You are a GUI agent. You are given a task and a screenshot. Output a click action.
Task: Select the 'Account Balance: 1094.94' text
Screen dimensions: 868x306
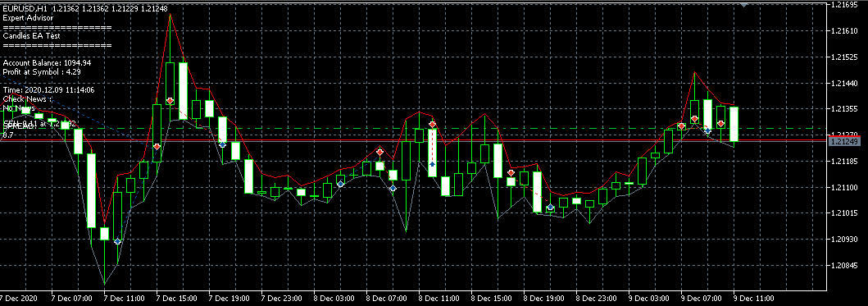(x=47, y=63)
